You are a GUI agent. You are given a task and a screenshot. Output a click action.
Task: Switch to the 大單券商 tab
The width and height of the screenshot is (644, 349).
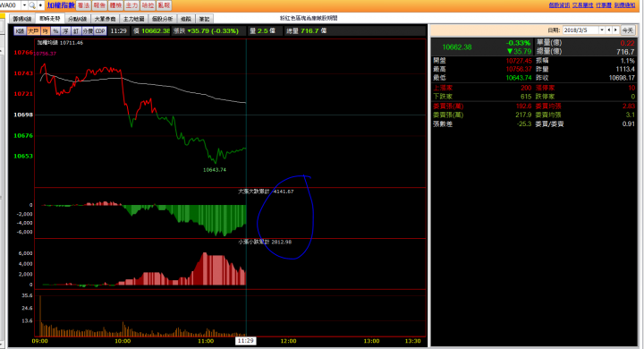[x=106, y=19]
